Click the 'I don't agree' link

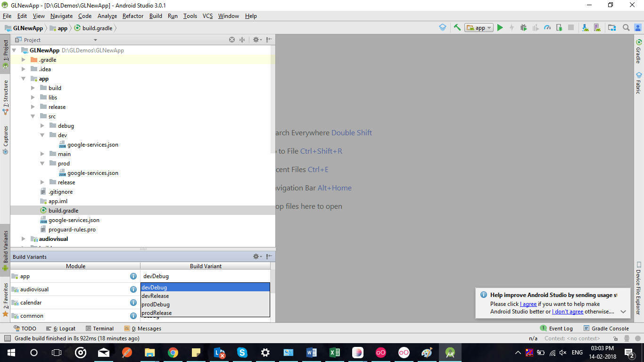pos(568,312)
